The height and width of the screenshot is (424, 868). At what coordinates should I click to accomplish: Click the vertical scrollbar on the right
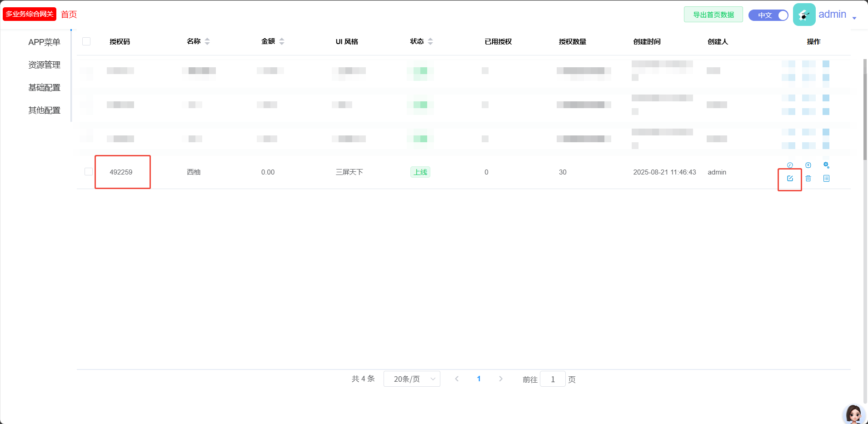pos(865,109)
